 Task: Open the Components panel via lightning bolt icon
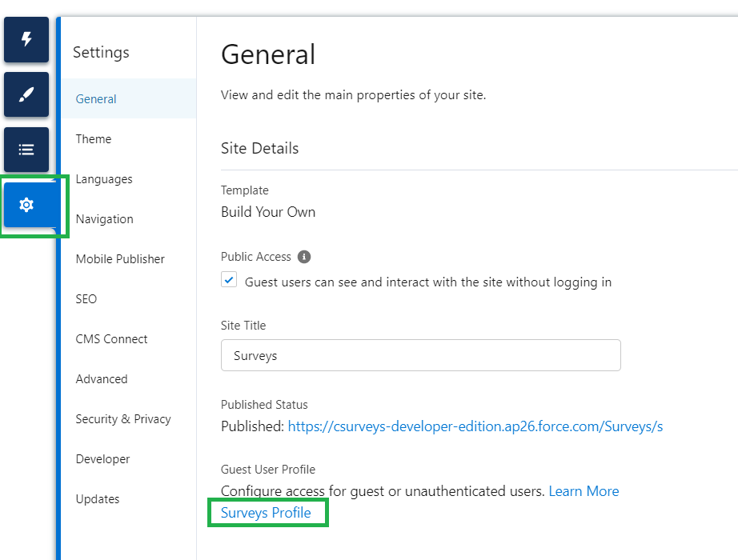26,39
